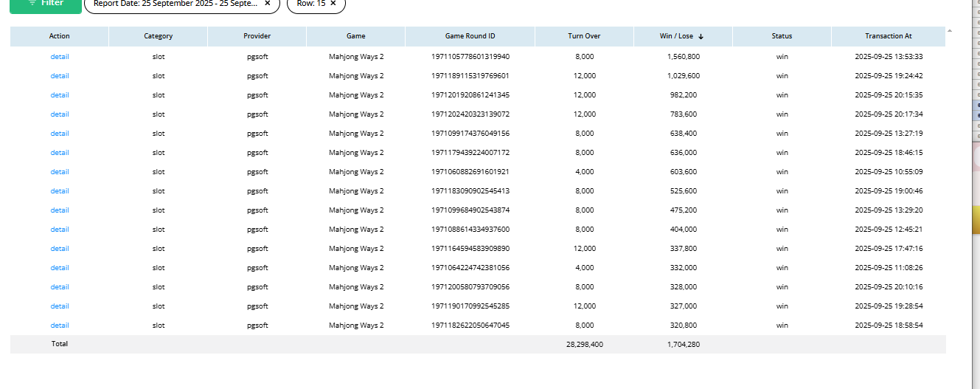Open detail for round 1971064224742381056
The height and width of the screenshot is (389, 980).
point(60,267)
